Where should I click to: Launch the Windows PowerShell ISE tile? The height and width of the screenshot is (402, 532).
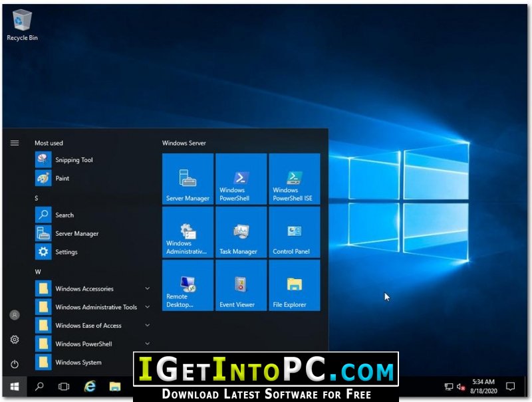(295, 179)
